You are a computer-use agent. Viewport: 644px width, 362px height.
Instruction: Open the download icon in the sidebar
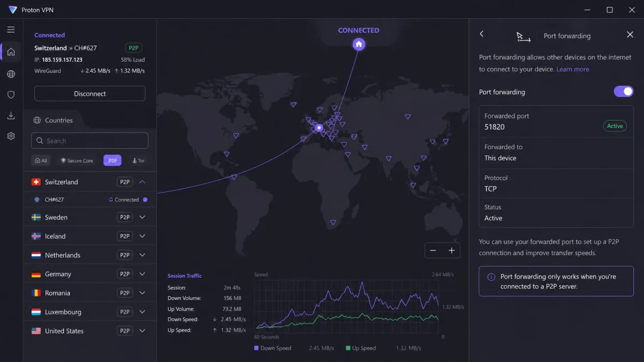click(11, 115)
